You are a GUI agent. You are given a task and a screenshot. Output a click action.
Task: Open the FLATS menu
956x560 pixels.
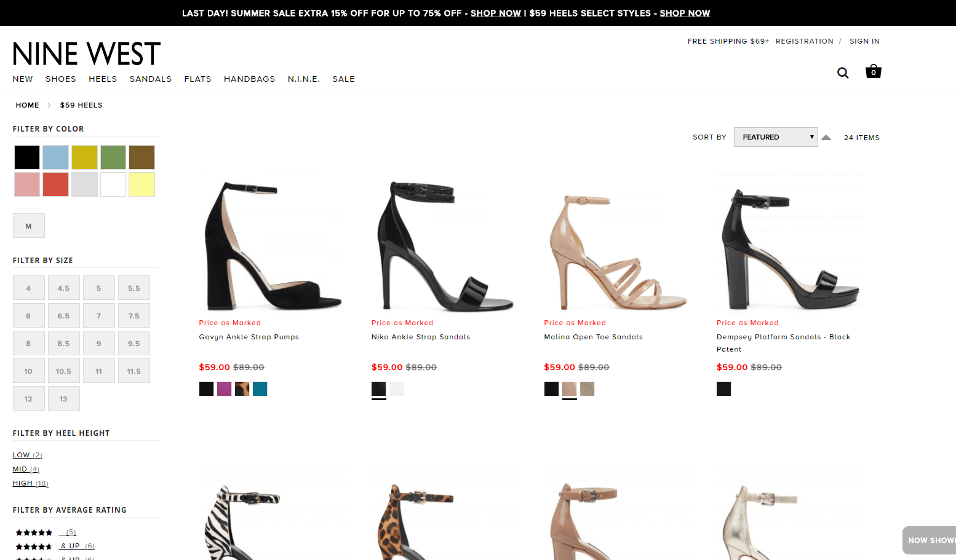(198, 79)
